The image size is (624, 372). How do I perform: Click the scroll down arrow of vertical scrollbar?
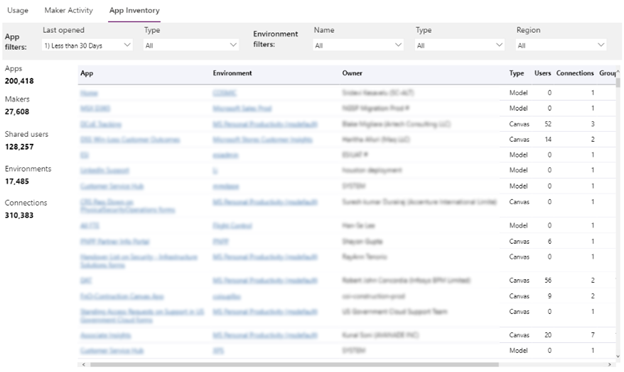coord(618,357)
